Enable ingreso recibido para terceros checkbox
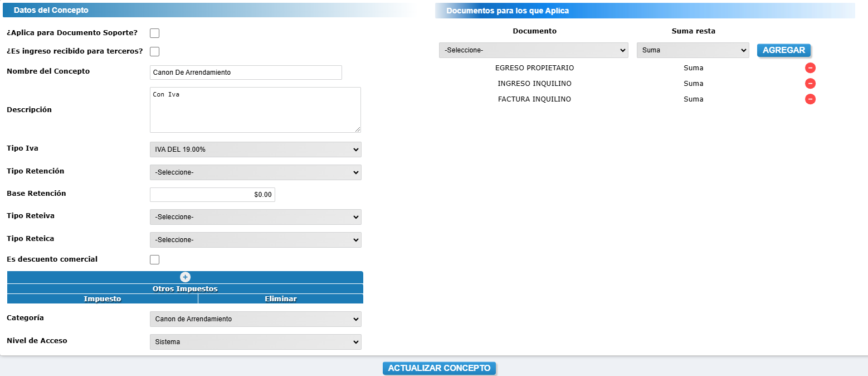The image size is (868, 376). [155, 52]
